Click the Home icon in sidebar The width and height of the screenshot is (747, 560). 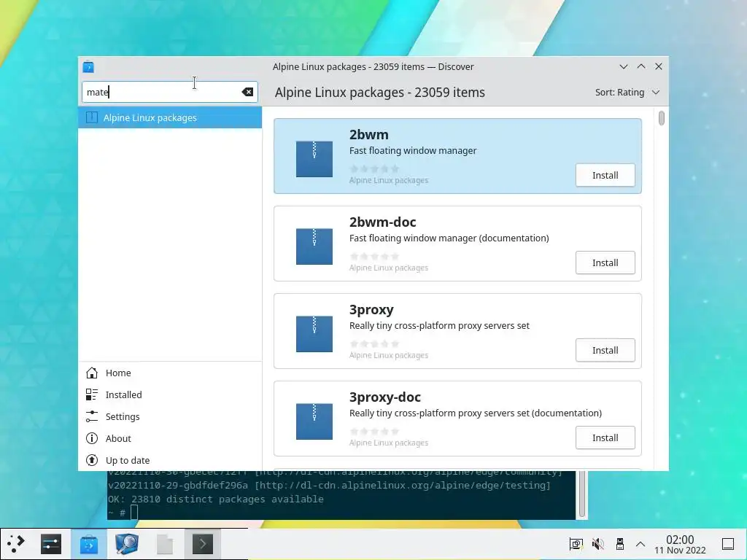91,373
